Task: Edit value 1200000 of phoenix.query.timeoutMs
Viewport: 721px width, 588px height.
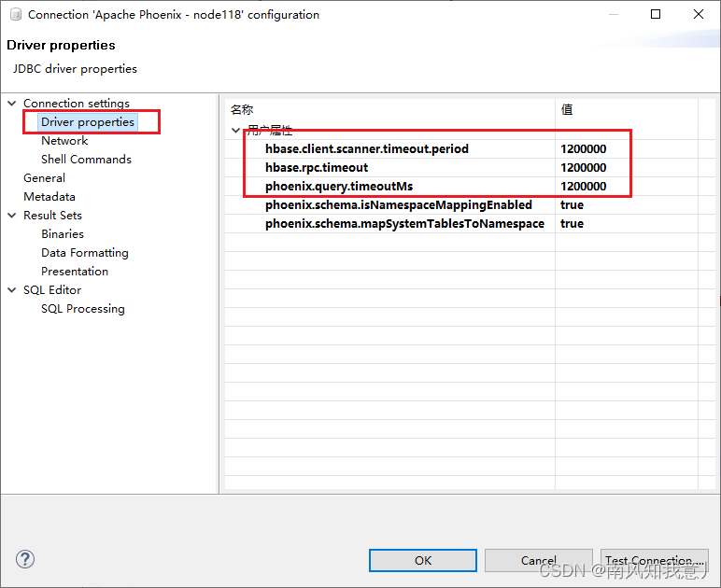Action: pos(583,186)
